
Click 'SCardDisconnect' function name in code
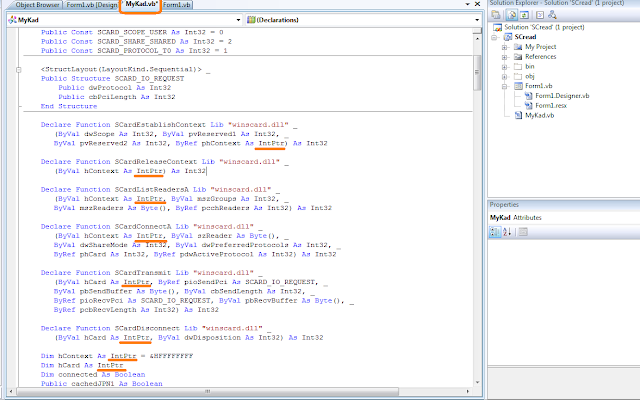147,328
